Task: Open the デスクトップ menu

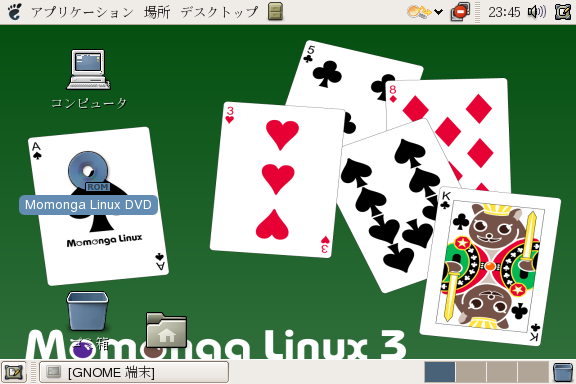Action: [219, 12]
